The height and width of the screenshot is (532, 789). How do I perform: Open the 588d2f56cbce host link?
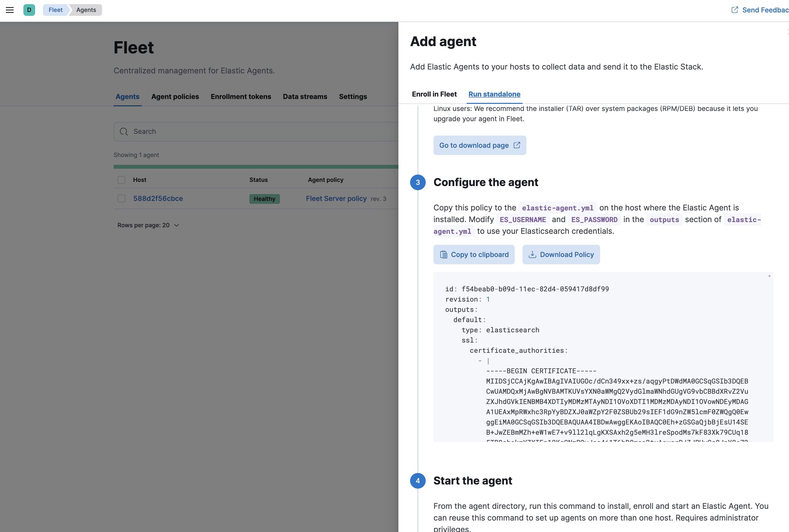[158, 198]
